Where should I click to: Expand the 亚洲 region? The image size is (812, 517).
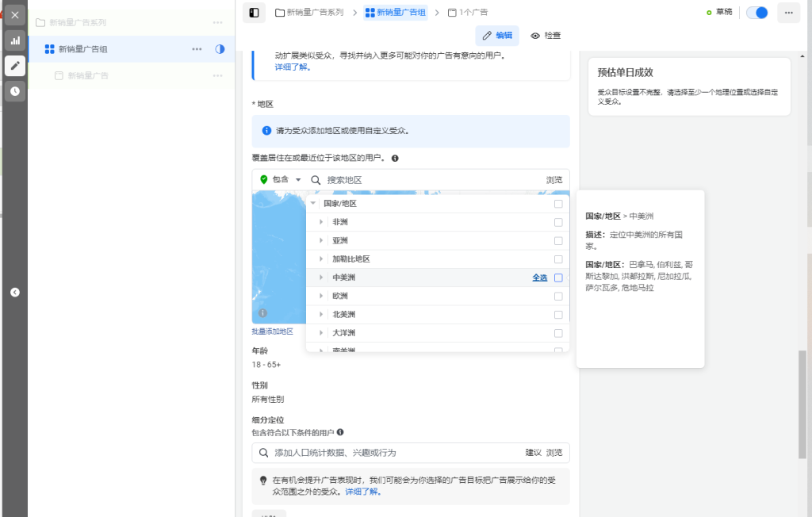tap(321, 240)
